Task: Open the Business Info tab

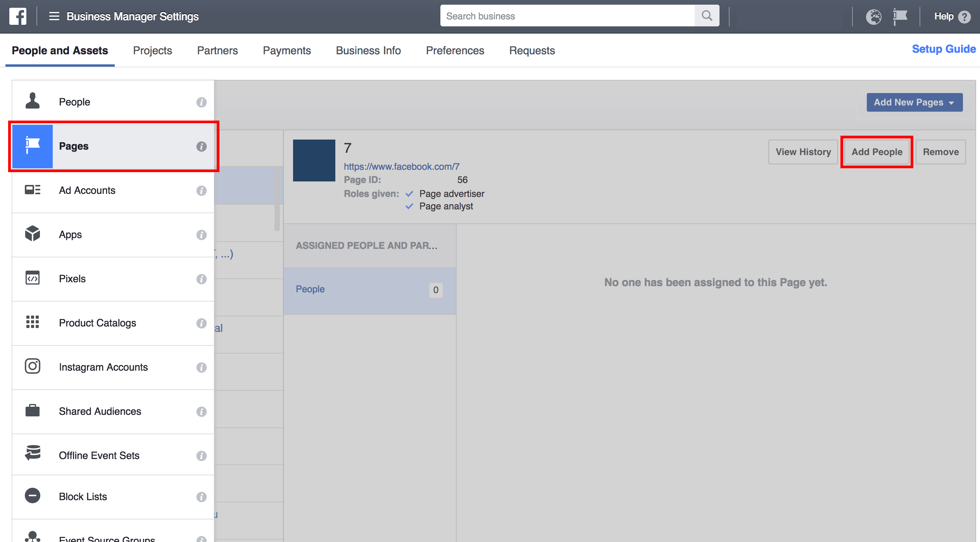Action: tap(368, 50)
